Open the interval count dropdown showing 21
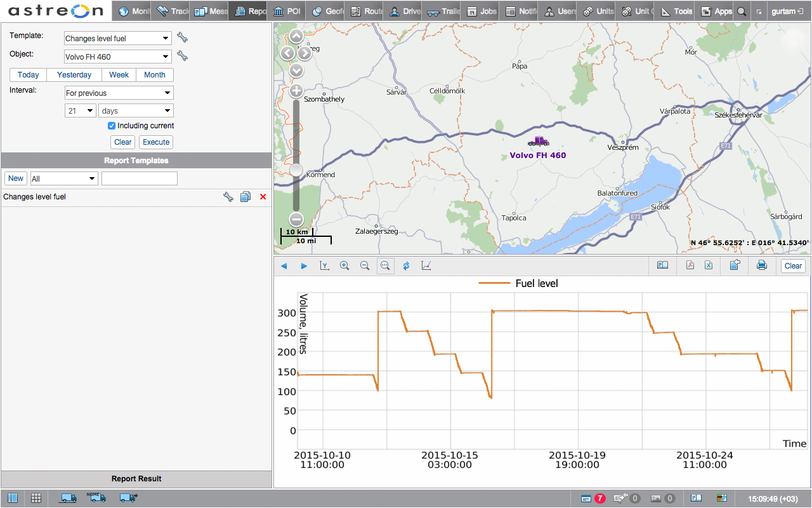 pos(81,110)
